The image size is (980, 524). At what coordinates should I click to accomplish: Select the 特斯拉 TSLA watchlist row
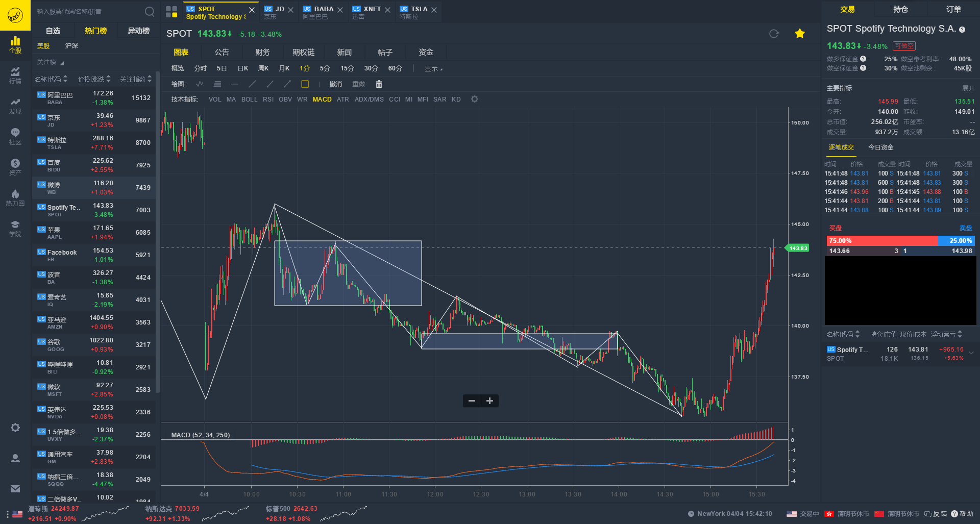(x=94, y=142)
